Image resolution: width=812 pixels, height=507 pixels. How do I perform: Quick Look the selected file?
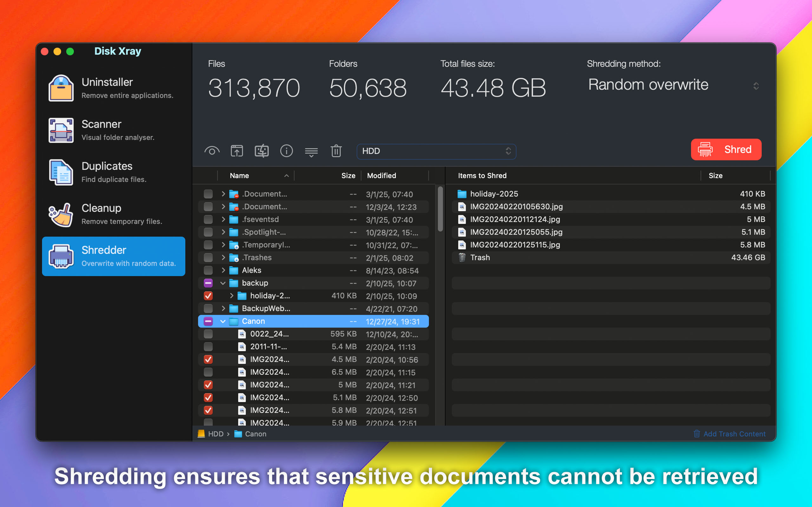(x=212, y=151)
